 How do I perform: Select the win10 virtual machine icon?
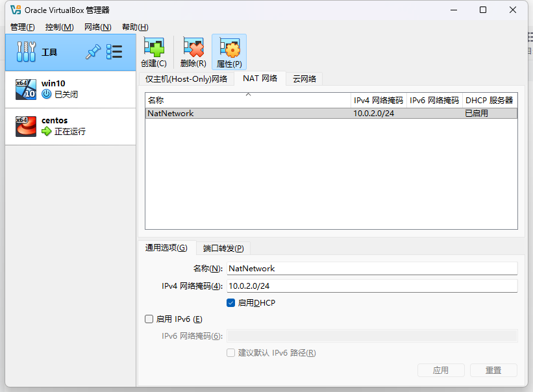(x=26, y=90)
